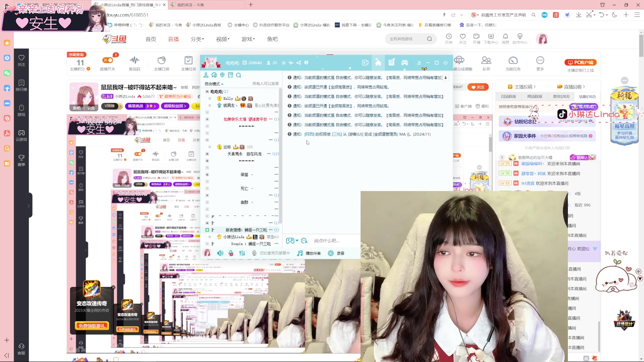This screenshot has height=362, width=644.
Task: Click the red 关注 follow button
Action: pyautogui.click(x=478, y=87)
